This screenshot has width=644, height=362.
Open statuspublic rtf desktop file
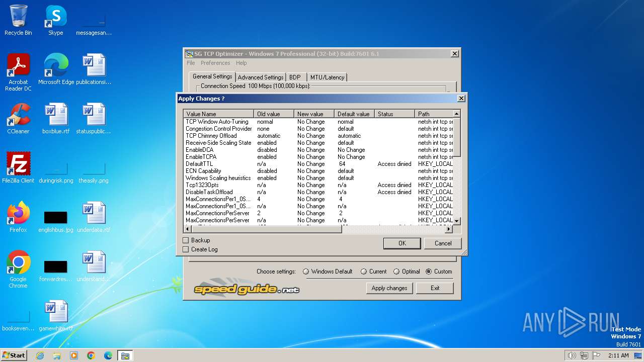click(94, 119)
